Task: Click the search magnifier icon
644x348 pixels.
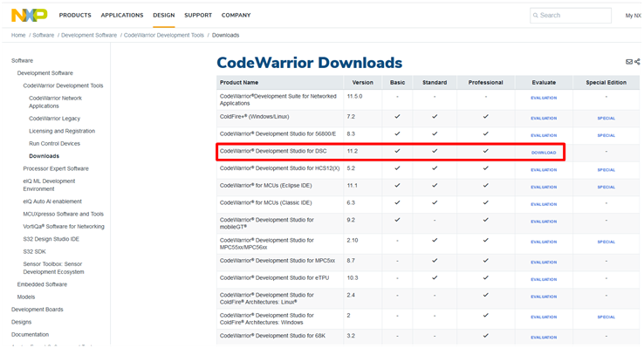Action: pos(536,15)
